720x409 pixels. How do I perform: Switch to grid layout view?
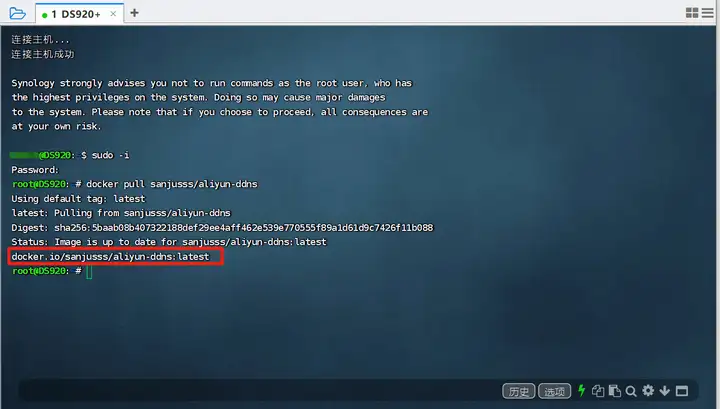[x=692, y=13]
